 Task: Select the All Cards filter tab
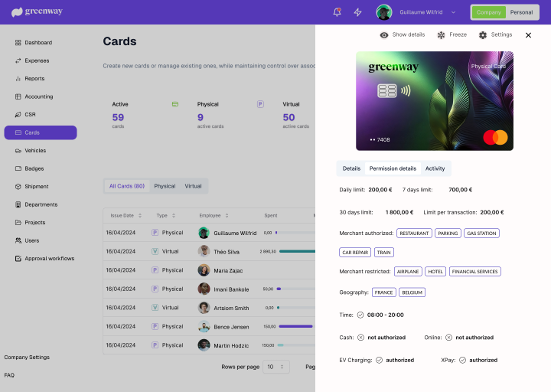click(x=127, y=186)
